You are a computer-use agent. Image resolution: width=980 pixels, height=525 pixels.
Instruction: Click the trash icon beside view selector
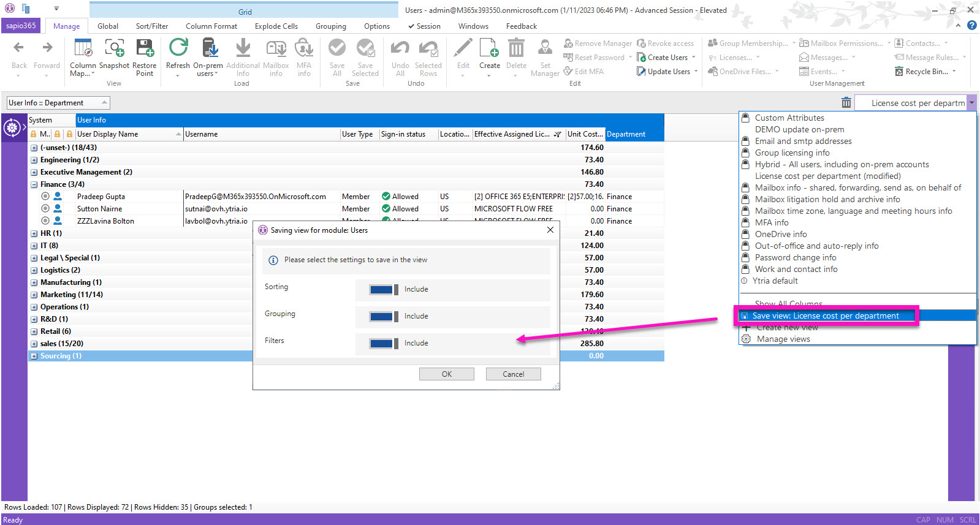pos(846,103)
